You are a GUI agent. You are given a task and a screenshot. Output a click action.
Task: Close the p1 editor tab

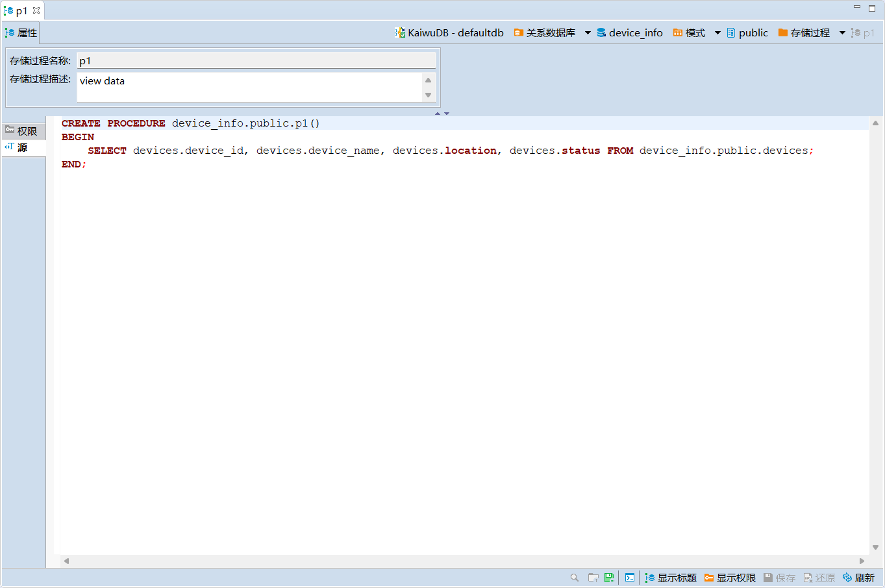pos(36,10)
